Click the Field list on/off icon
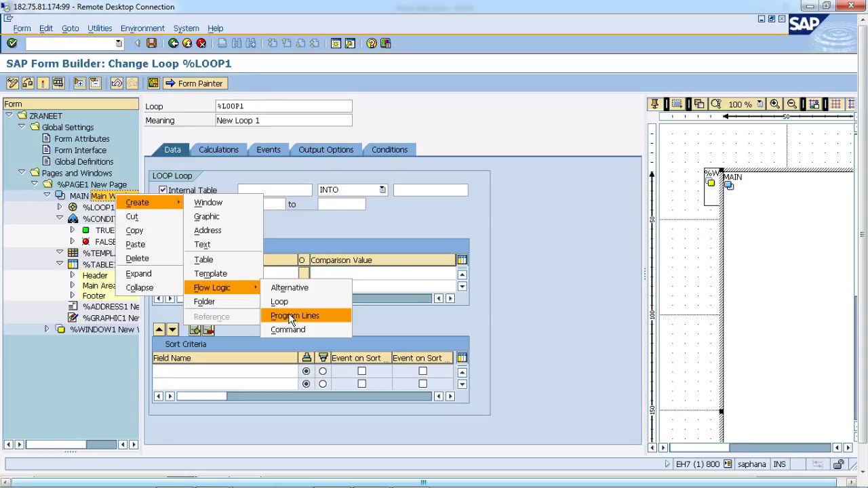The height and width of the screenshot is (488, 868). (x=153, y=83)
